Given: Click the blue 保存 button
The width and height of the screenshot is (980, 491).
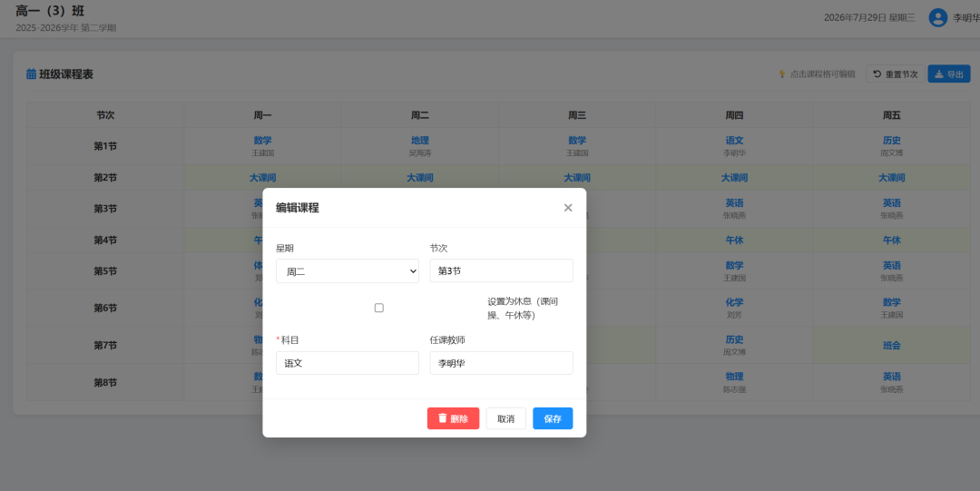Looking at the screenshot, I should pyautogui.click(x=553, y=418).
